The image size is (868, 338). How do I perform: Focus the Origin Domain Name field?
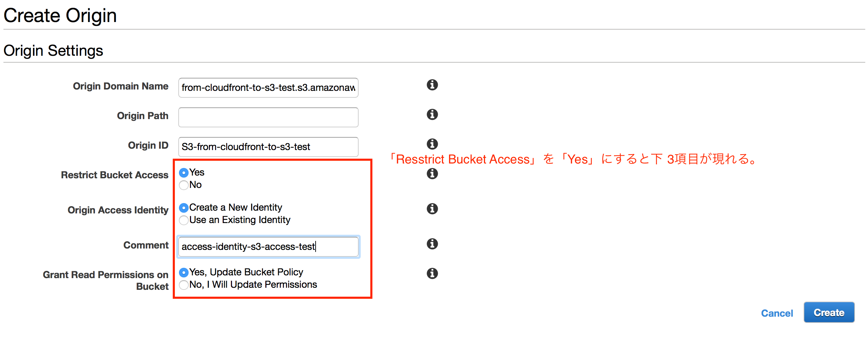click(268, 88)
